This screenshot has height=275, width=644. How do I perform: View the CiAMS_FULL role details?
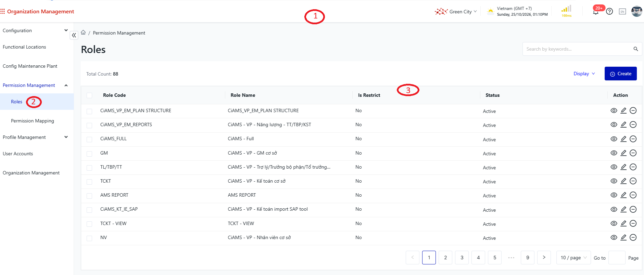tap(614, 139)
